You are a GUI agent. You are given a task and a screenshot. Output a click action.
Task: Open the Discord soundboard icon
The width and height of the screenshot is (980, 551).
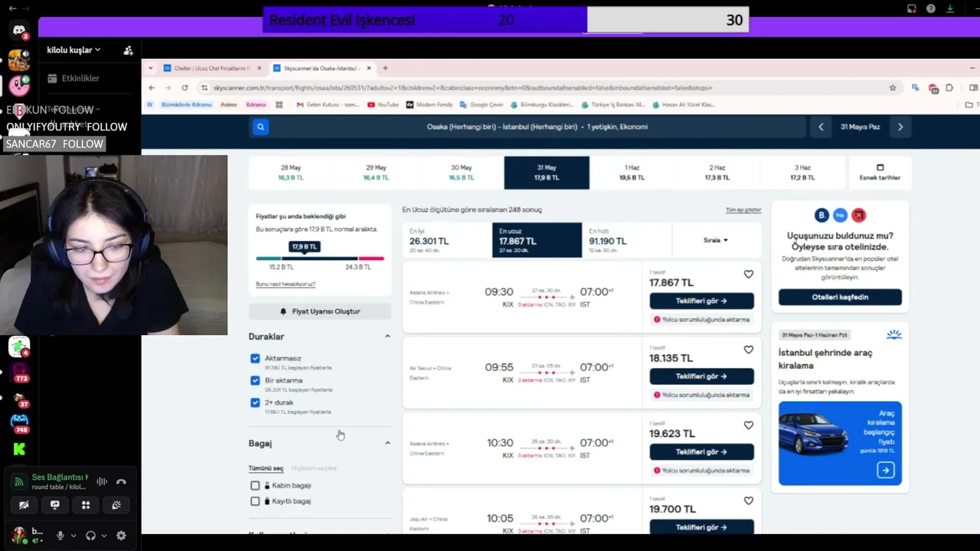116,505
